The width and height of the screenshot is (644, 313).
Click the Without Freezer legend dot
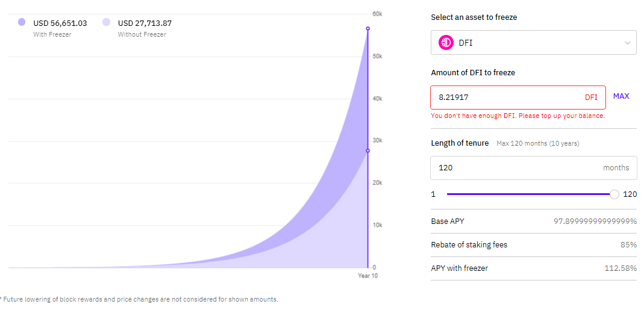point(107,22)
